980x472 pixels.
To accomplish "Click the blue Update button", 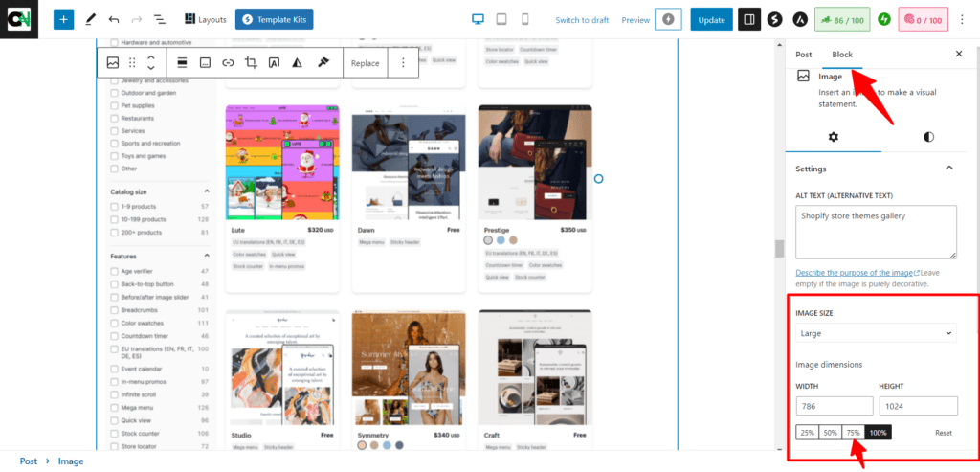I will 711,19.
